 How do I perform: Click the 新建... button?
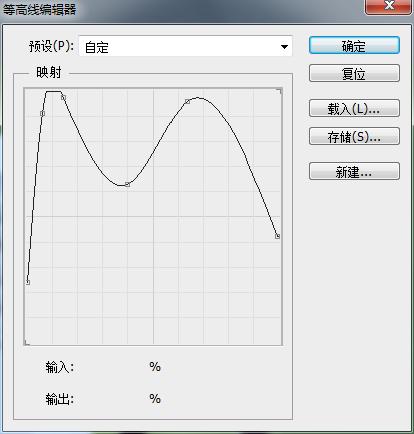(x=354, y=171)
